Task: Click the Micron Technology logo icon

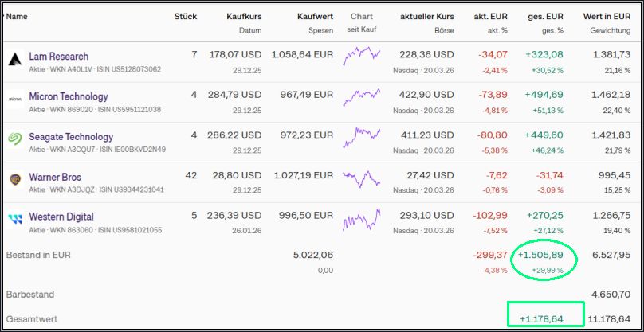Action: [15, 101]
